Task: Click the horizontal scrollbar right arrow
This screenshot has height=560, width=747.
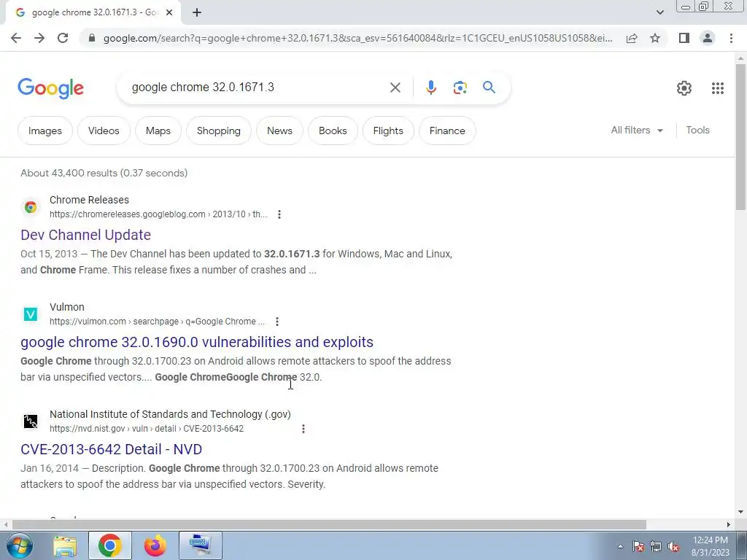Action: (729, 525)
